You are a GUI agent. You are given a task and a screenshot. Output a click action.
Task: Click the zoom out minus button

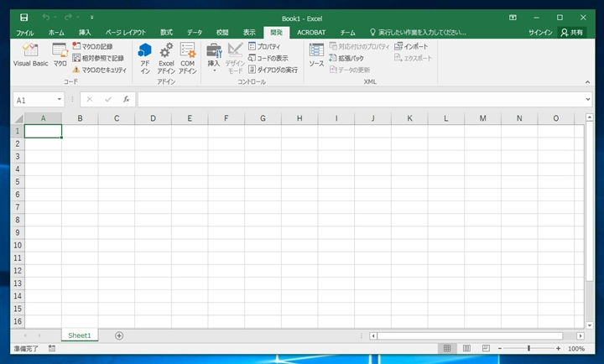point(500,348)
